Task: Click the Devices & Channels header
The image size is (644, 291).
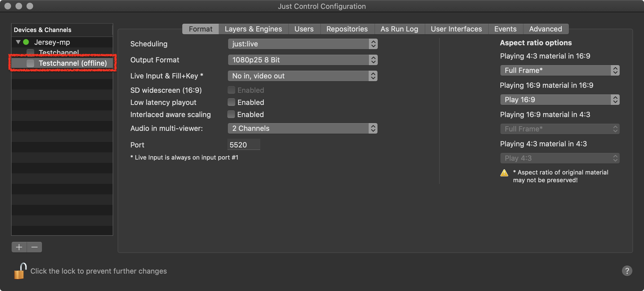Action: [62, 30]
